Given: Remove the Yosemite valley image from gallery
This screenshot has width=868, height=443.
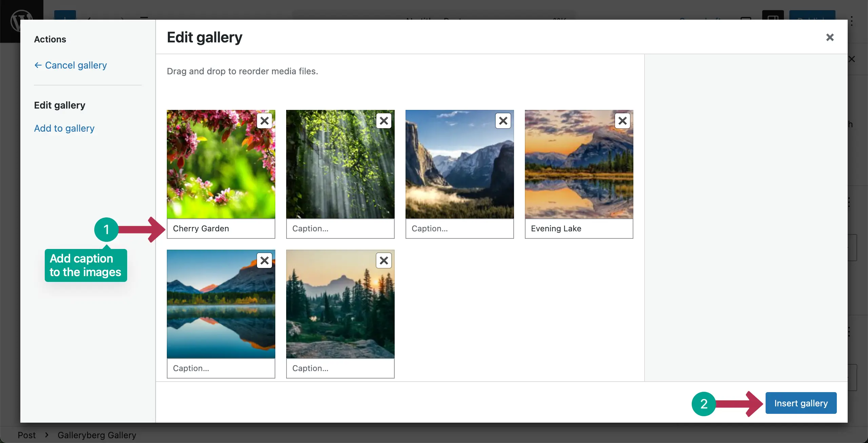Looking at the screenshot, I should tap(503, 121).
